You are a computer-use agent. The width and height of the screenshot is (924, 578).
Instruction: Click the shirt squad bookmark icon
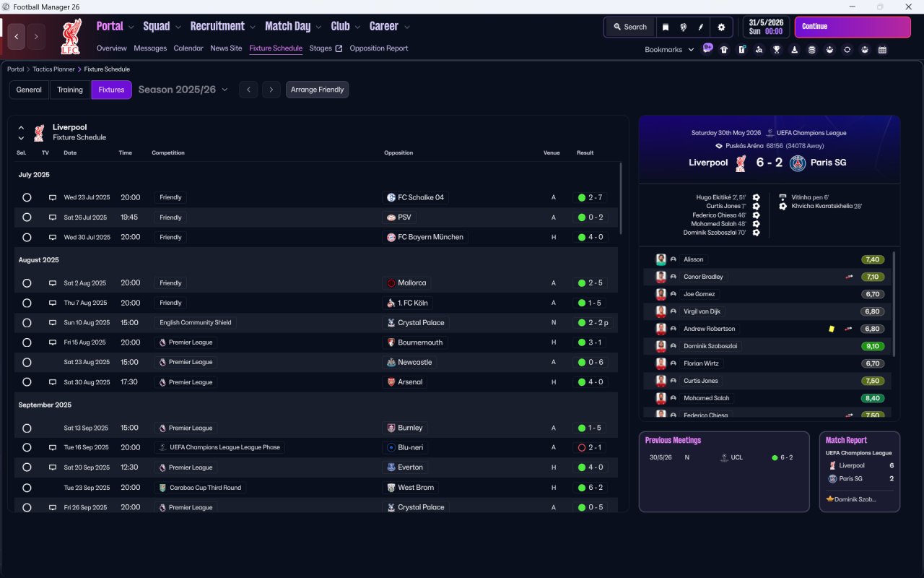(x=724, y=50)
